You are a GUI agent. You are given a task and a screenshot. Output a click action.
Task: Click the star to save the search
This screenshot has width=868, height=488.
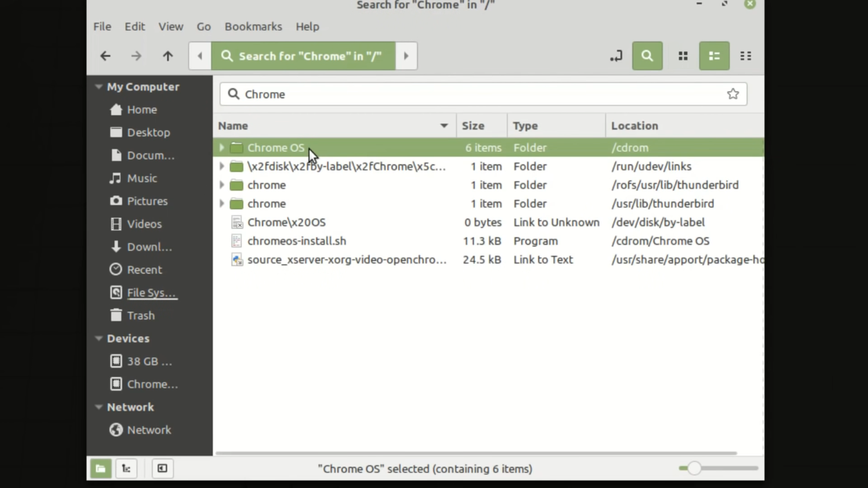click(733, 94)
